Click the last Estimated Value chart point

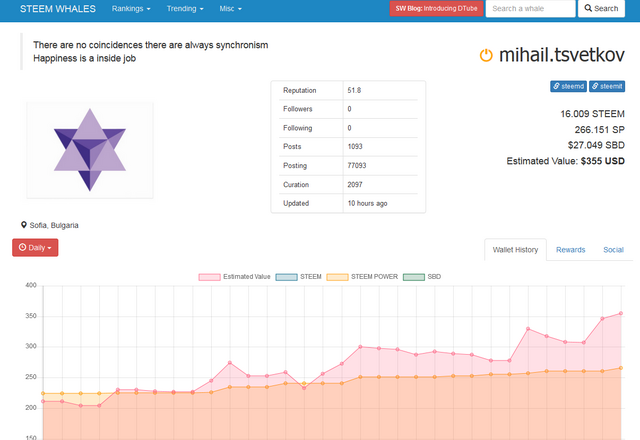coord(621,313)
